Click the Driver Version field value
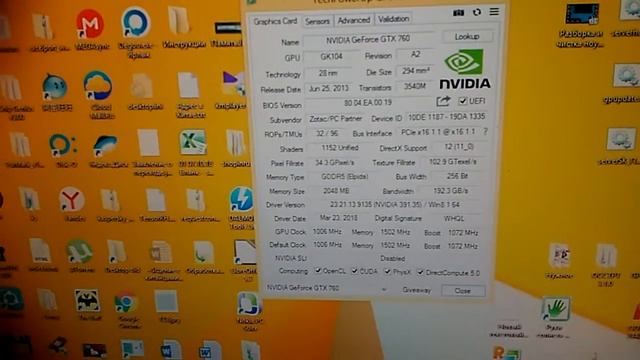This screenshot has width=640, height=360. 394,204
